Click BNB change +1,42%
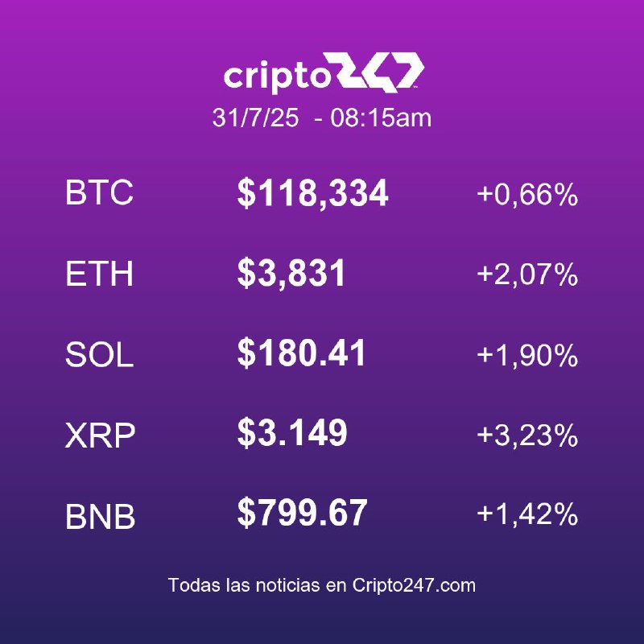 pyautogui.click(x=527, y=514)
